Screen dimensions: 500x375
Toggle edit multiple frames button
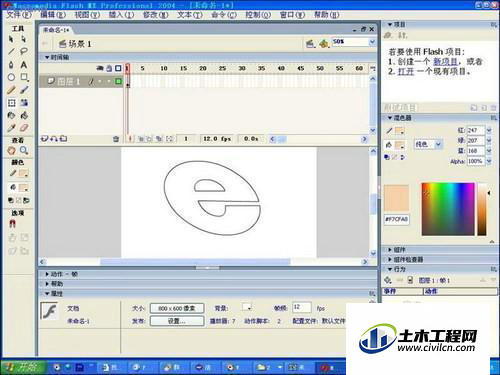point(159,139)
